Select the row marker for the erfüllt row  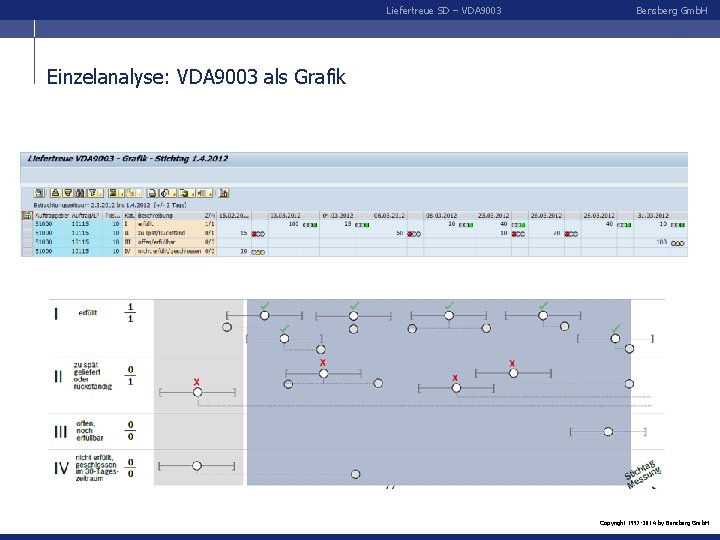(27, 224)
